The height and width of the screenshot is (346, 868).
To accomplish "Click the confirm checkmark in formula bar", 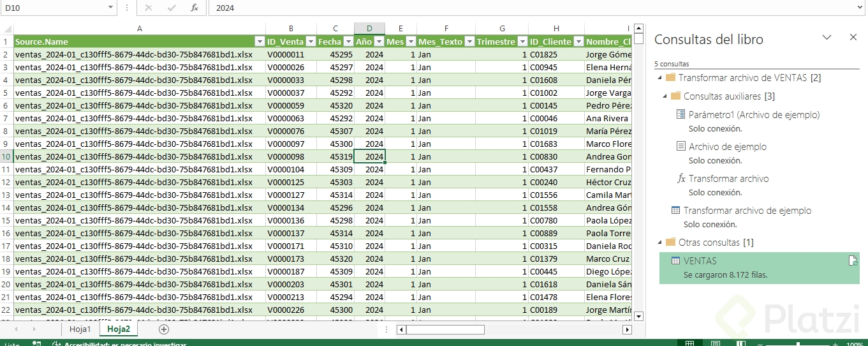I will [x=172, y=8].
